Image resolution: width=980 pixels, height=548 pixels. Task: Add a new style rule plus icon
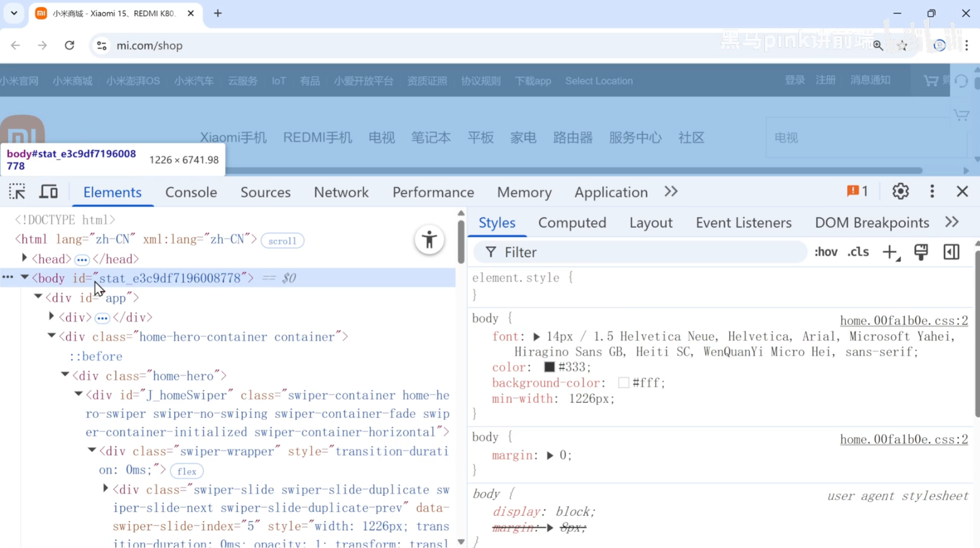pos(891,252)
